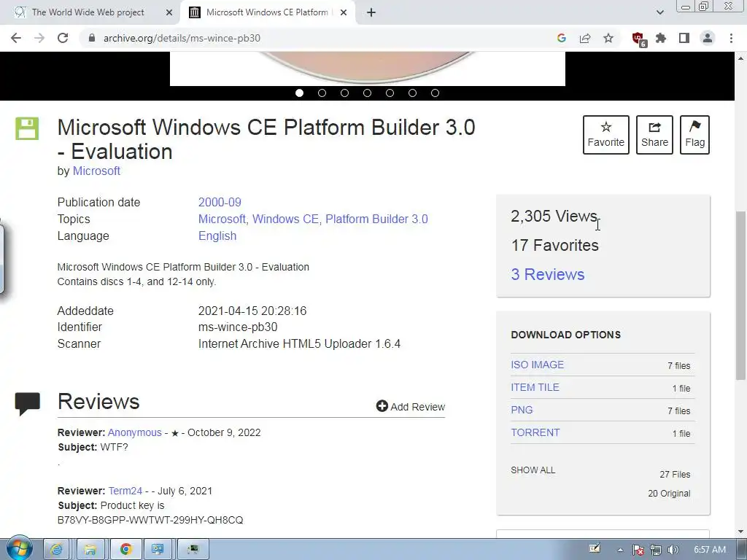
Task: Select the seventh carousel dot
Action: (x=435, y=93)
